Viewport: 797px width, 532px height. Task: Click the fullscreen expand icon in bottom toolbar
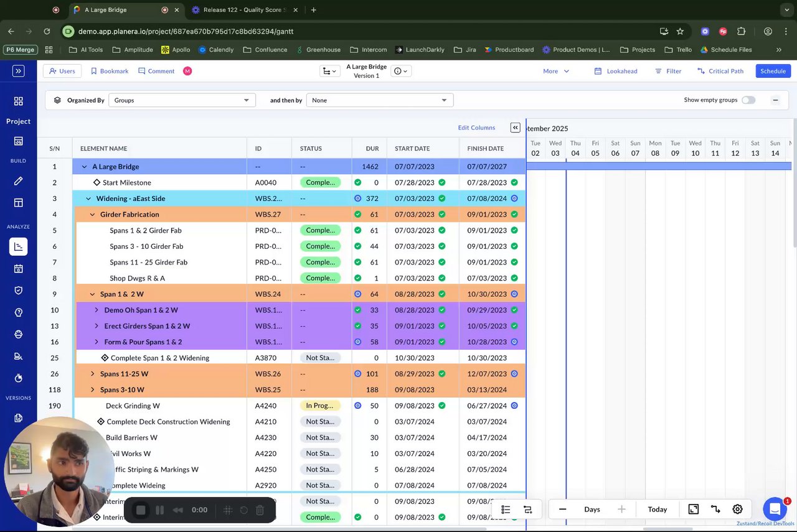point(693,509)
